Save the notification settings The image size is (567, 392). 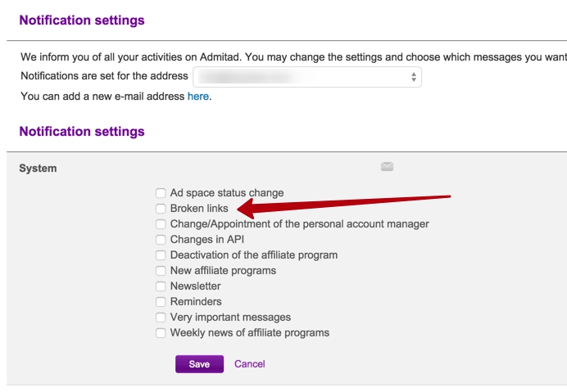click(x=199, y=364)
